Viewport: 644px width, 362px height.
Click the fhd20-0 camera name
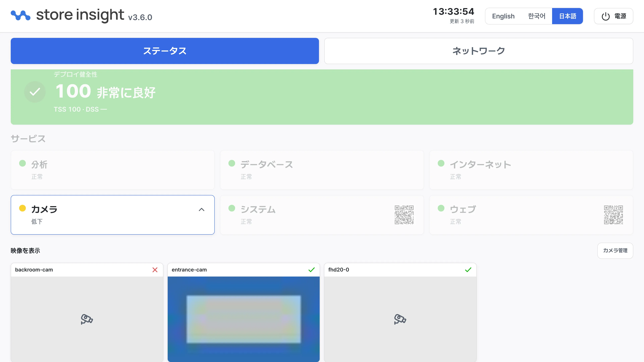click(338, 270)
